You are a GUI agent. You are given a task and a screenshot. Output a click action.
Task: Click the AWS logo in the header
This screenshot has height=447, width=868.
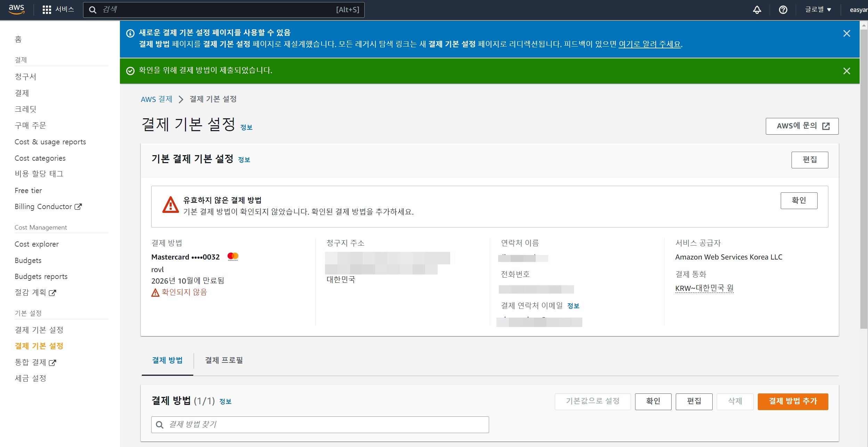click(x=16, y=9)
